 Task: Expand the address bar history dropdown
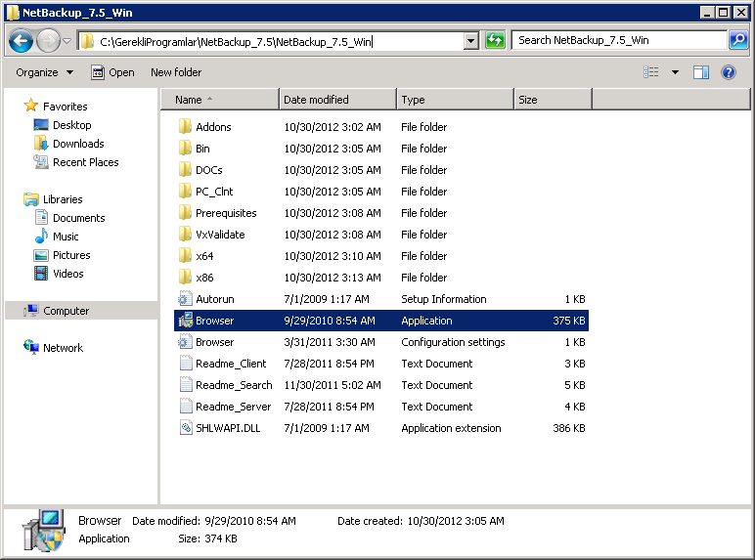471,41
